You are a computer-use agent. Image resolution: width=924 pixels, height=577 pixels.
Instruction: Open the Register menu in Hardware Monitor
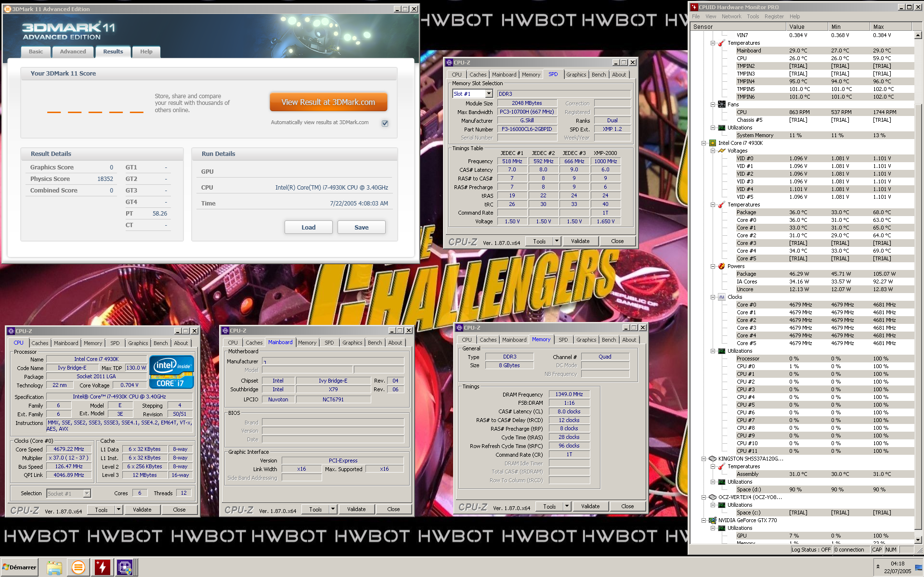click(774, 16)
